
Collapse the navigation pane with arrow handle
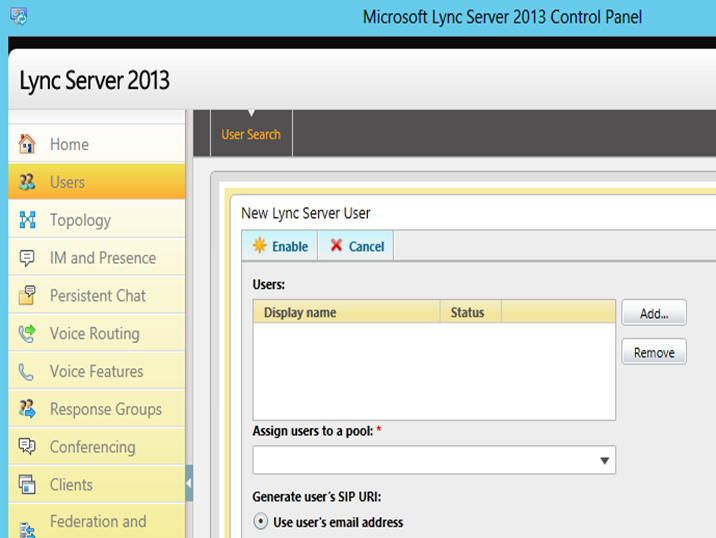[x=189, y=483]
